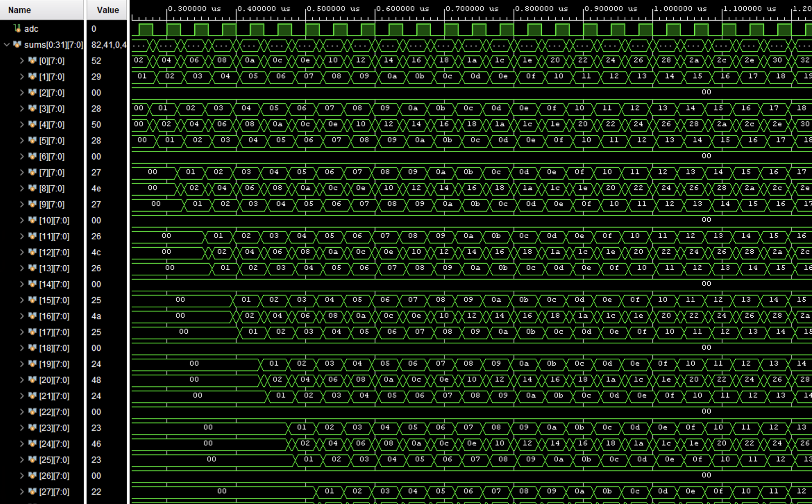Click the bus icon of [6][7:0]

(x=32, y=156)
